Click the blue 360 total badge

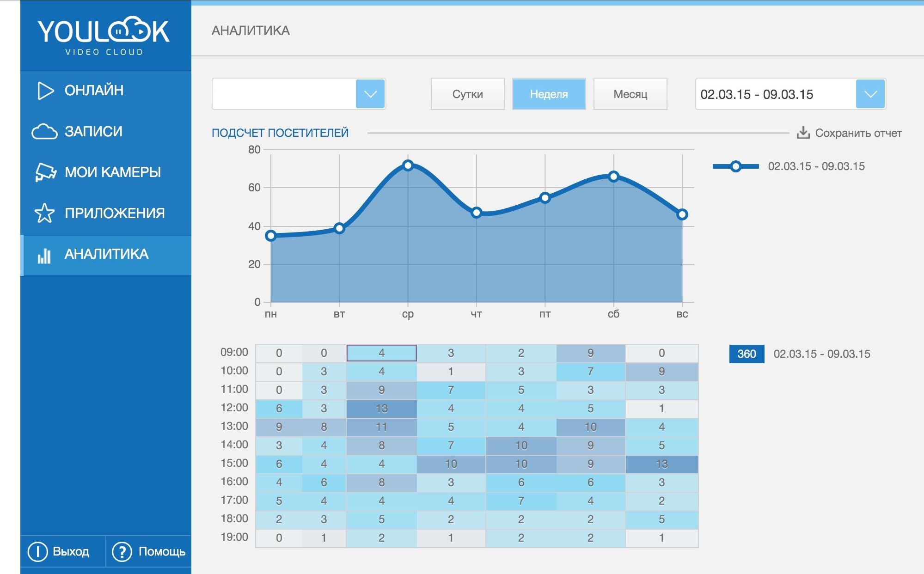(x=746, y=354)
